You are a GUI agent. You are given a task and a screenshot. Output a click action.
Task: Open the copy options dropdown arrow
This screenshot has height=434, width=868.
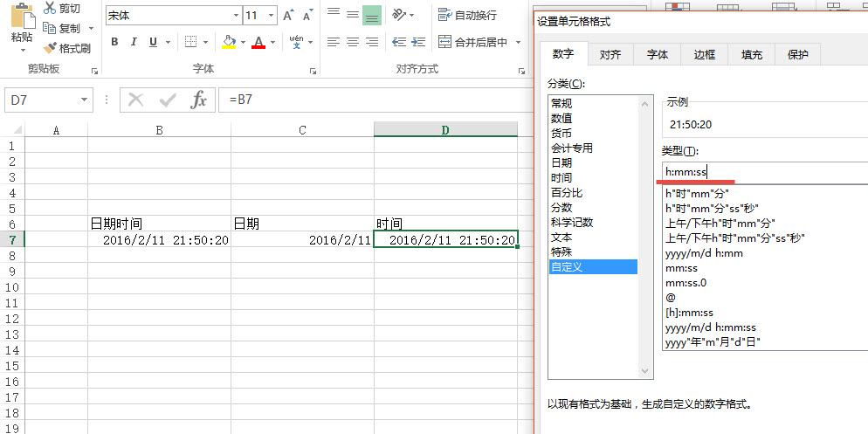[91, 28]
